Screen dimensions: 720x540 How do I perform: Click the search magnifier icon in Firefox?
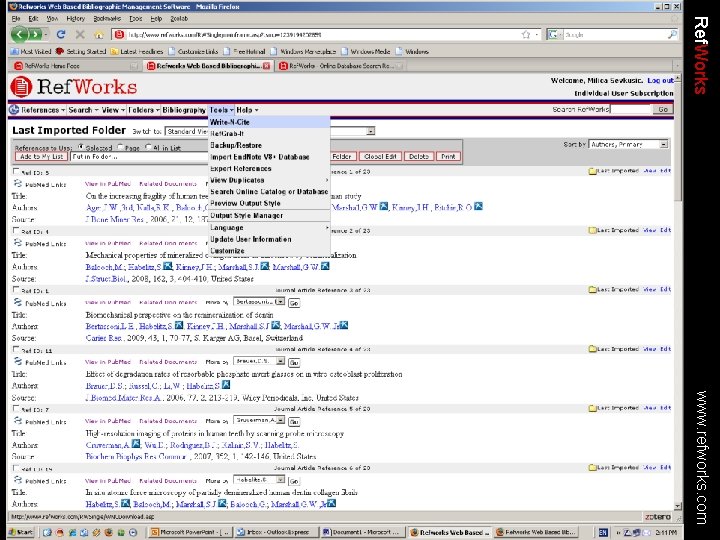[x=672, y=34]
